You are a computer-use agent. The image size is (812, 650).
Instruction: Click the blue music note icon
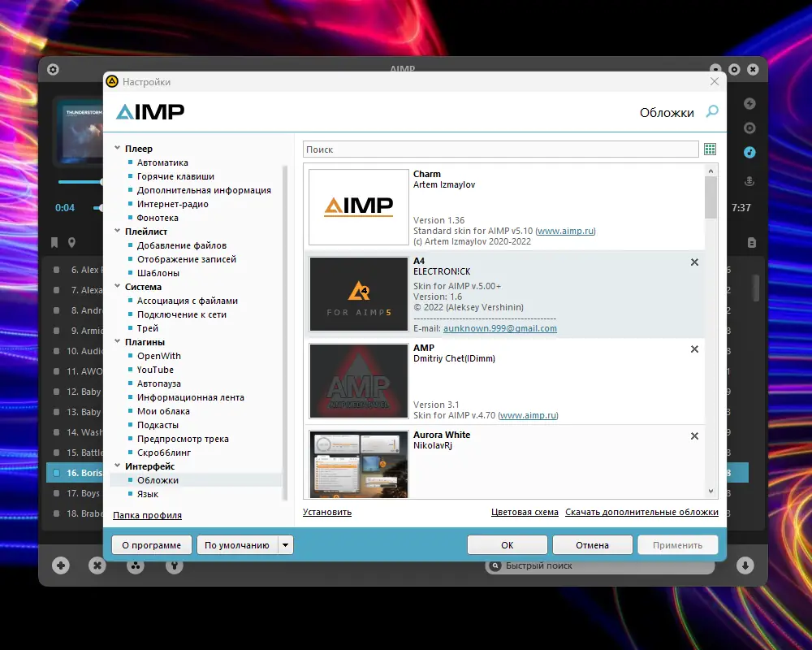(x=749, y=153)
